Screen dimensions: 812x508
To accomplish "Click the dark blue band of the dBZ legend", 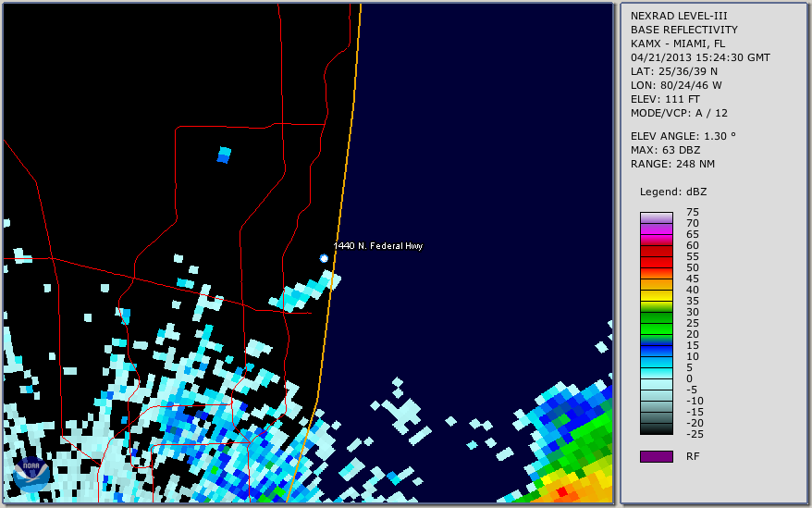I will (656, 351).
